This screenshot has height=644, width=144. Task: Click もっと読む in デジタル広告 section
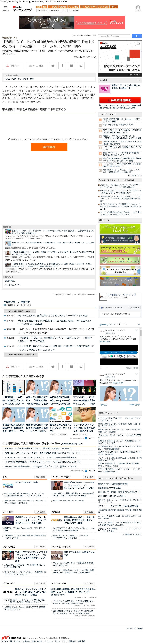point(40,583)
